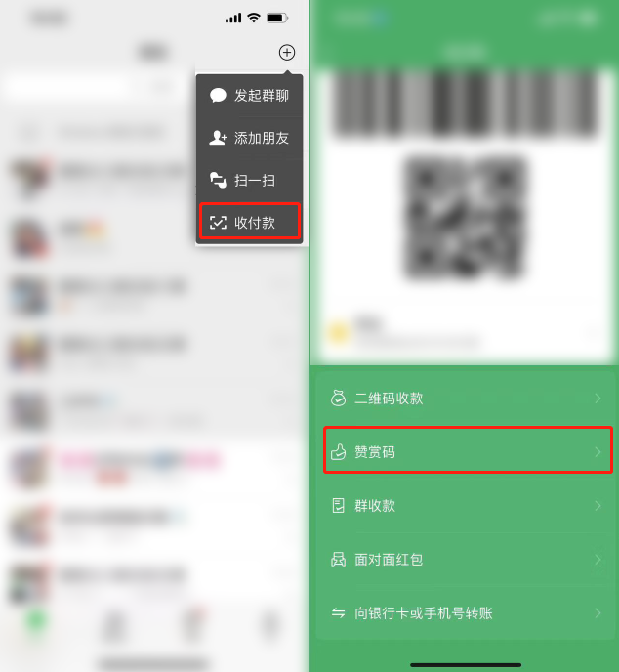Screen dimensions: 619x672
Task: Click the money bag icon for 二维码收款
Action: point(338,399)
